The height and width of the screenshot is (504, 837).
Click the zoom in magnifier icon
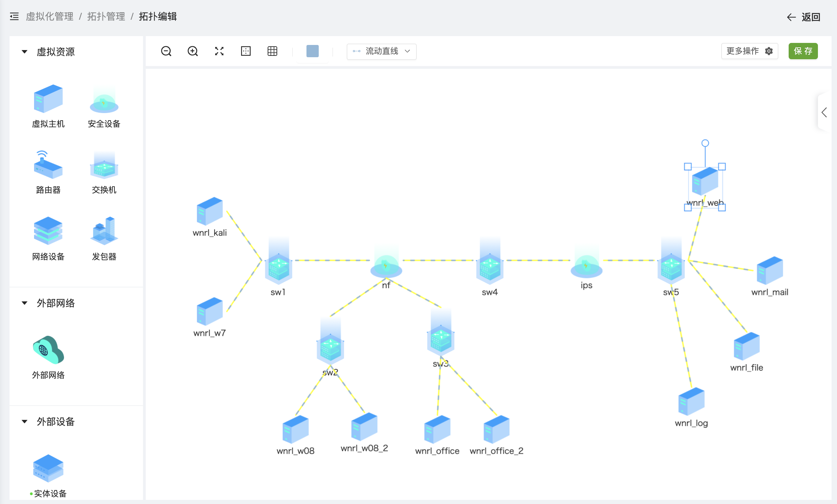[x=193, y=51]
